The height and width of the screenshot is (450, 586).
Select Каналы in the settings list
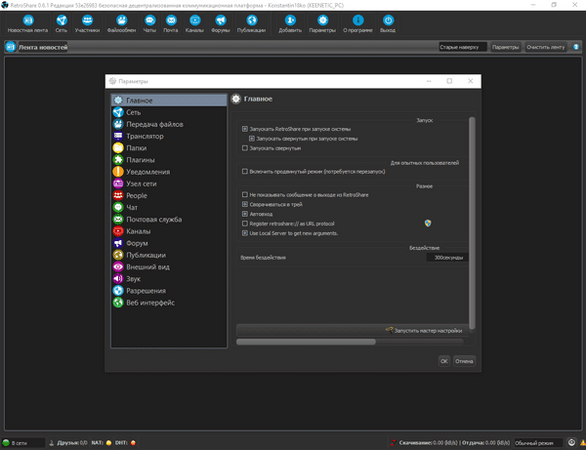tap(169, 231)
